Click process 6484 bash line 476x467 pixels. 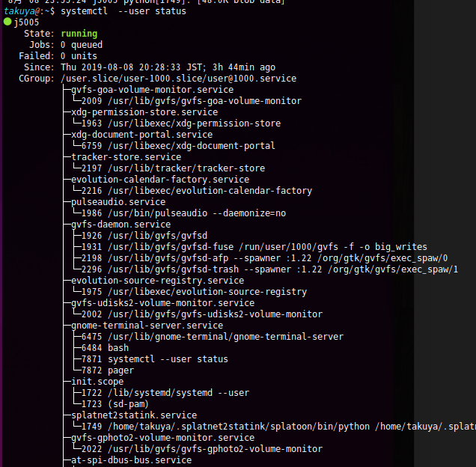pyautogui.click(x=105, y=348)
